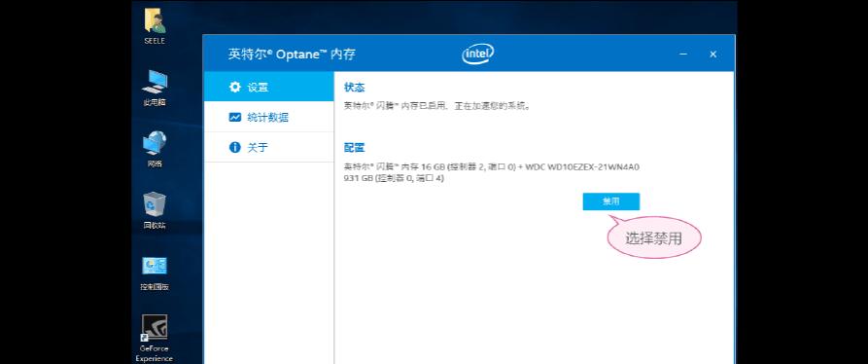Open the 网络 desktop icon
The width and height of the screenshot is (868, 364).
point(155,149)
